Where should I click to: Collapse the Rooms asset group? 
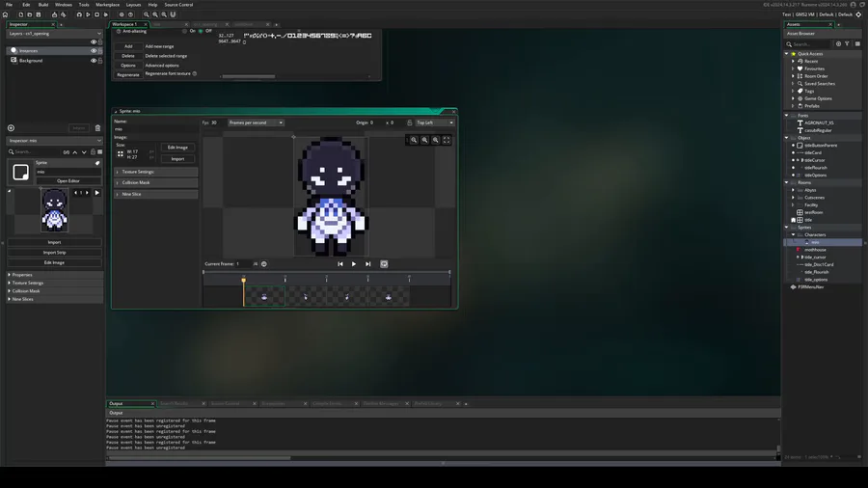(x=787, y=182)
